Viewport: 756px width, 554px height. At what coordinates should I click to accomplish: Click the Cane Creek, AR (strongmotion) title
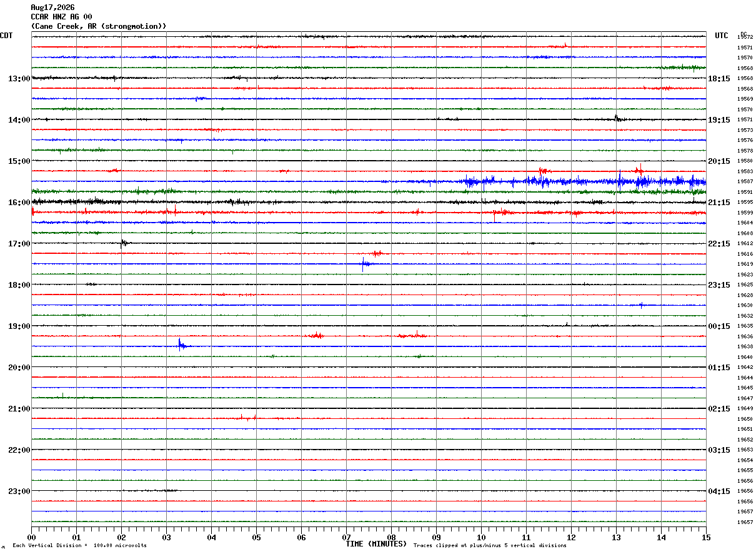tap(99, 26)
